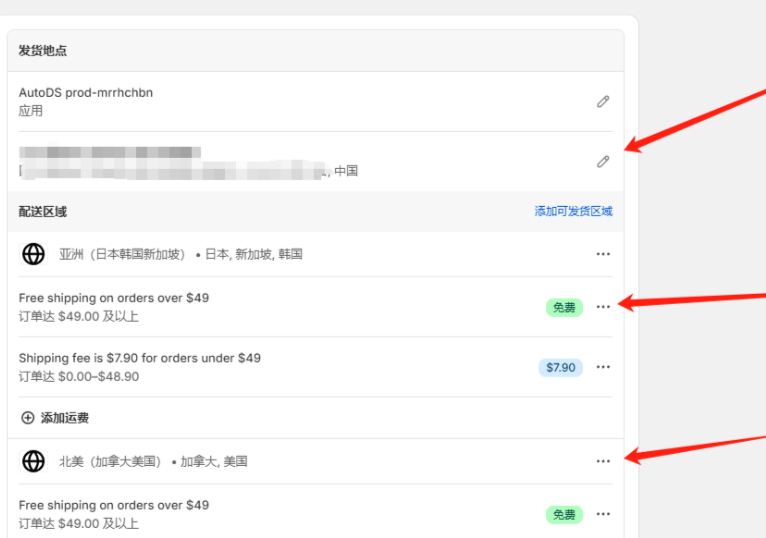The width and height of the screenshot is (766, 538).
Task: Select the 北美 'Free shipping on orders over $49' rate
Action: (114, 505)
